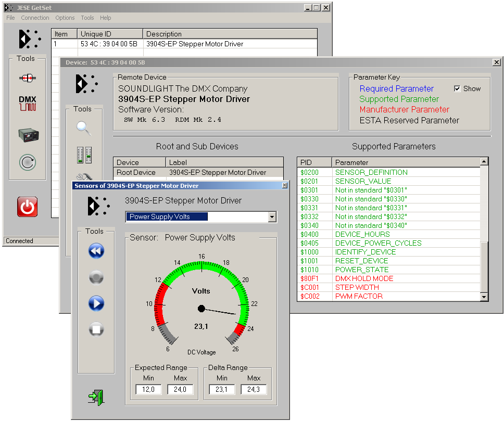504x421 pixels.
Task: Open the Power Supply Volts sensor dropdown
Action: point(271,217)
